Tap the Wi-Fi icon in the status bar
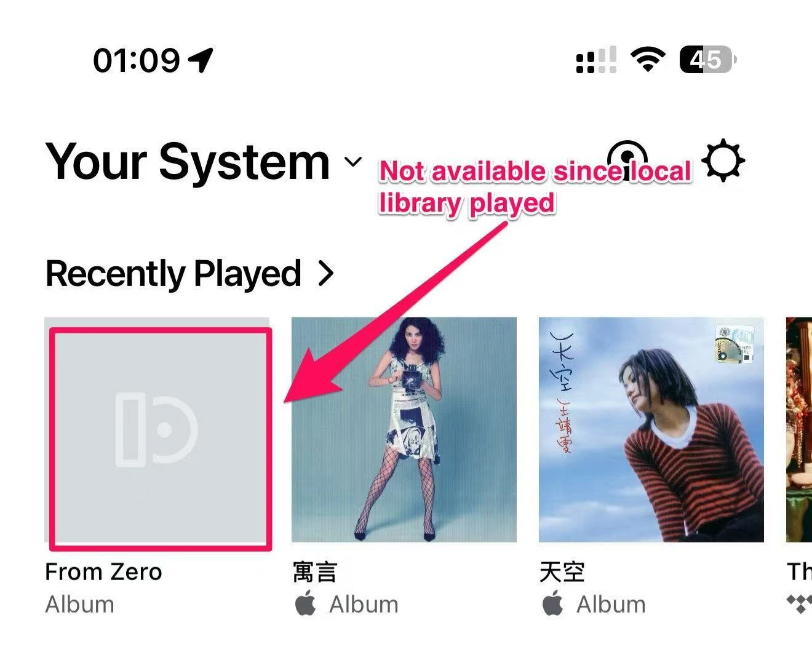The width and height of the screenshot is (812, 663). 648,60
